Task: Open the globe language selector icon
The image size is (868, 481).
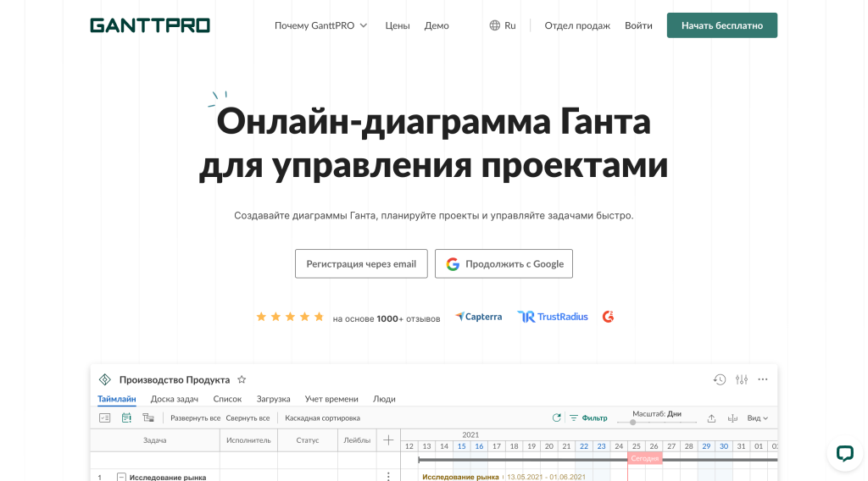Action: [x=494, y=25]
